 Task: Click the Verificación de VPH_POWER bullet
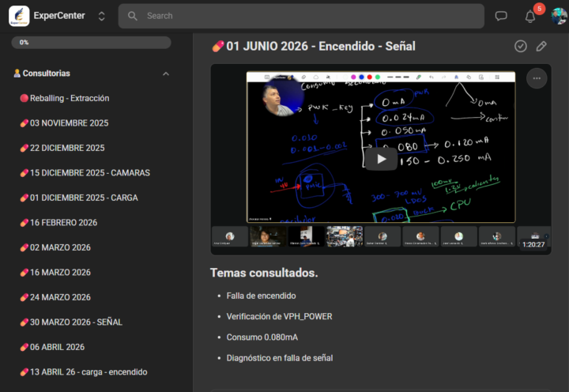(280, 316)
